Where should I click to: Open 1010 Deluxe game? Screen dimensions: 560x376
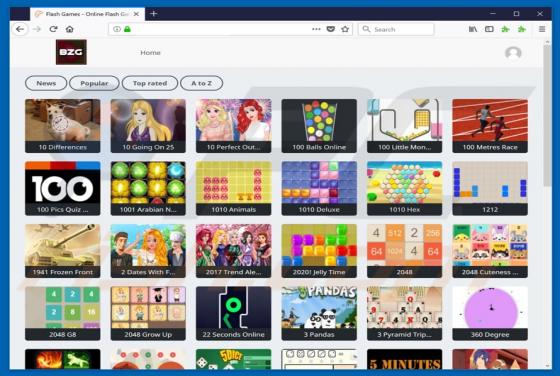tap(319, 188)
